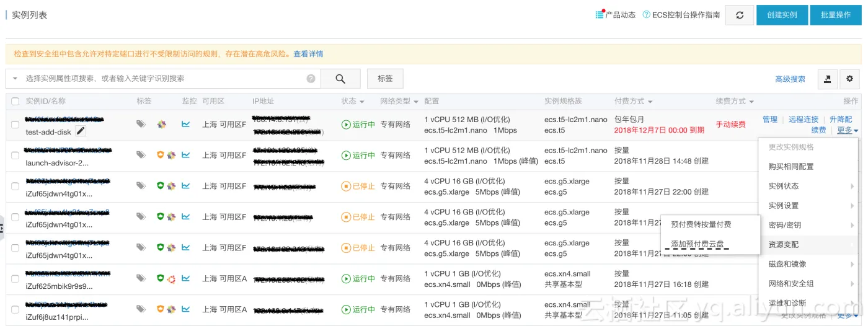
Task: Click the 创建实例 button
Action: coord(781,15)
